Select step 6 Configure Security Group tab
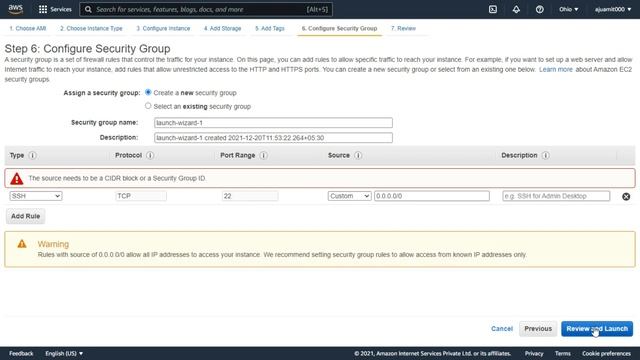The width and height of the screenshot is (640, 360). click(339, 29)
